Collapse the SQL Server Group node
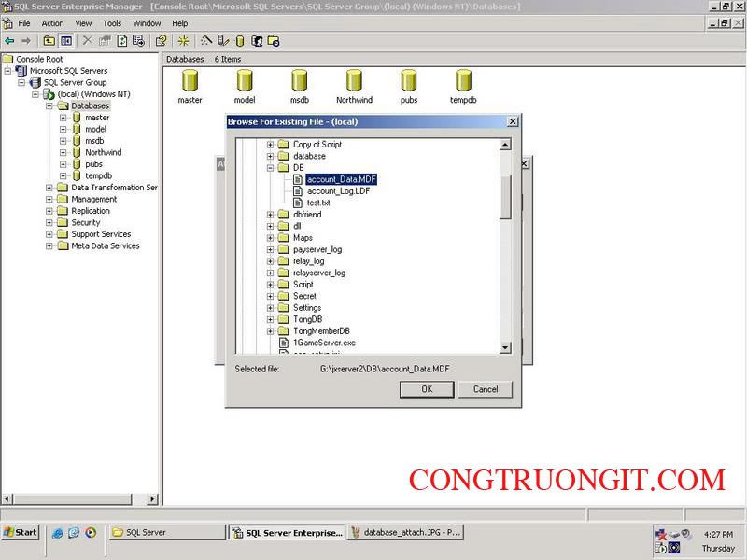The image size is (747, 560). (21, 82)
